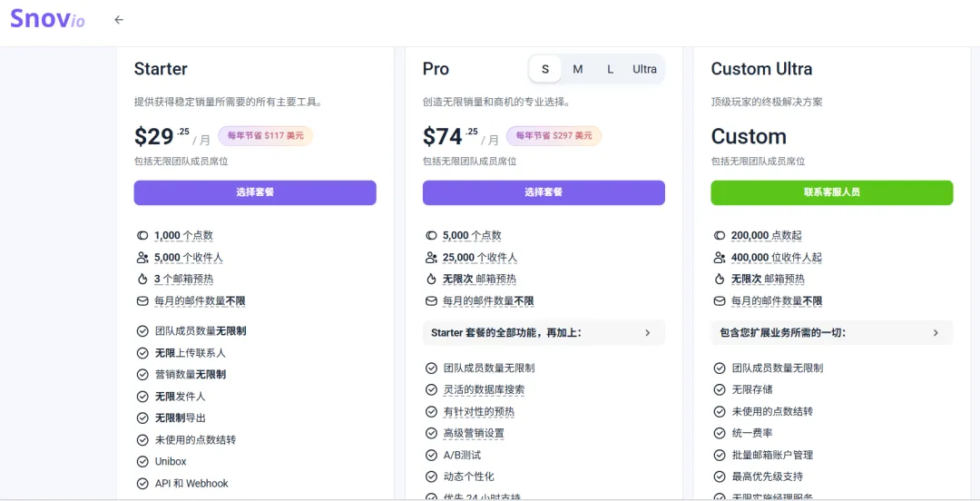This screenshot has width=980, height=501.
Task: Expand Starter 套餐的全部功能，再加上
Action: tap(544, 333)
